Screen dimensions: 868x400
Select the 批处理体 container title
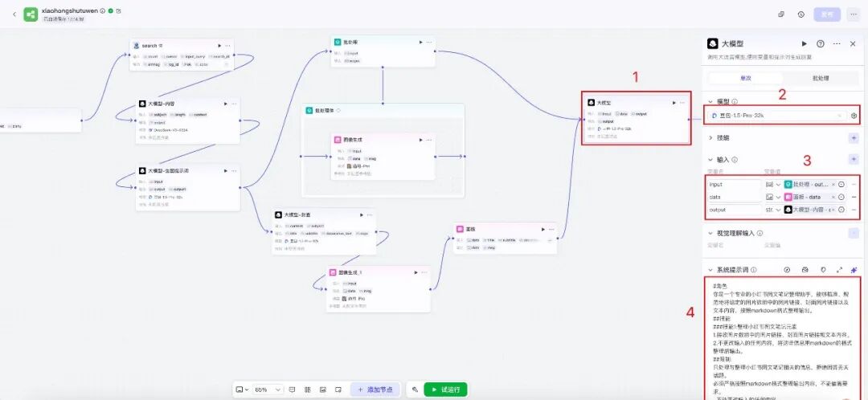point(324,111)
